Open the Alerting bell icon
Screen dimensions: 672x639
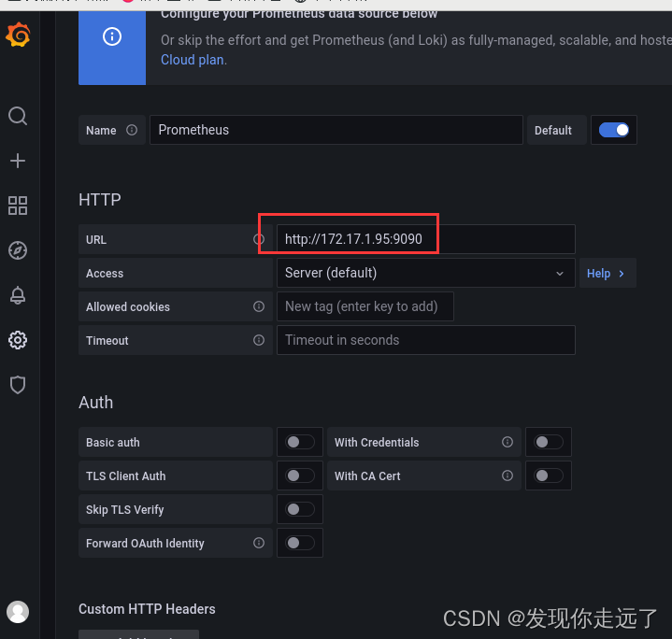(18, 295)
